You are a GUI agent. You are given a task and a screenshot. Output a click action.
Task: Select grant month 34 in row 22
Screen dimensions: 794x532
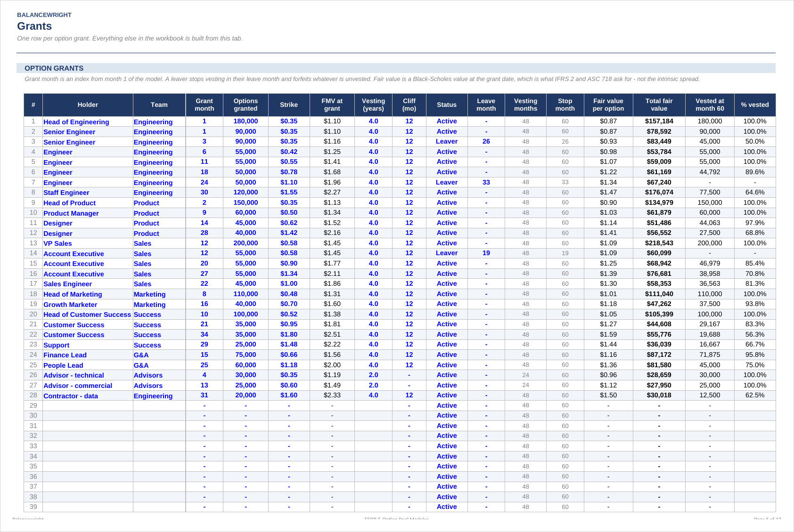click(x=204, y=335)
